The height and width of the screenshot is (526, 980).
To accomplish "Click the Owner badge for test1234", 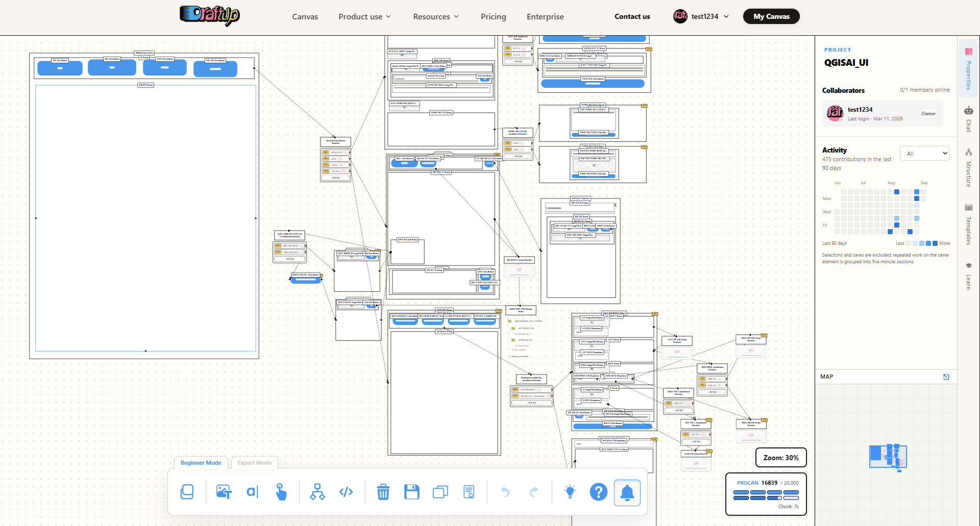I will tap(928, 114).
